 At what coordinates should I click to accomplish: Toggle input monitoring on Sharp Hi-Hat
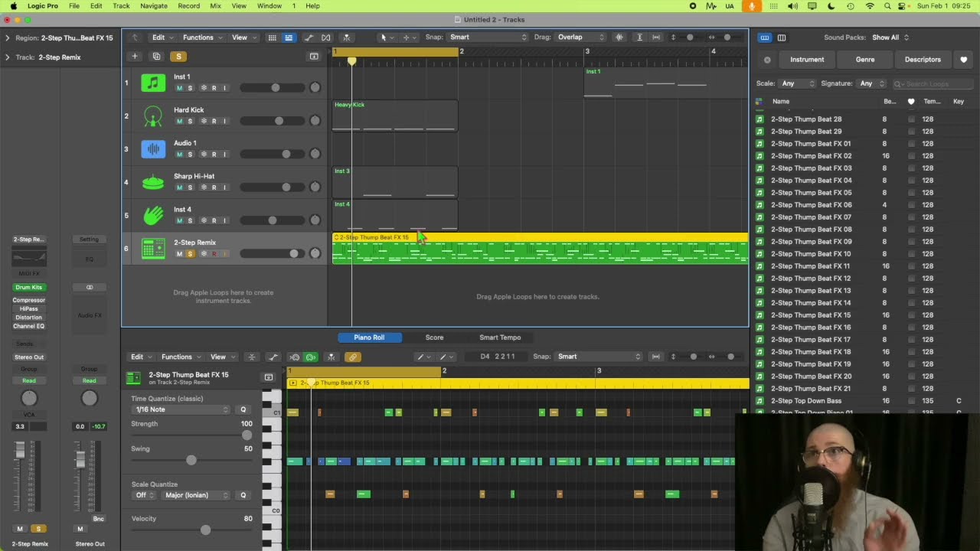point(224,187)
